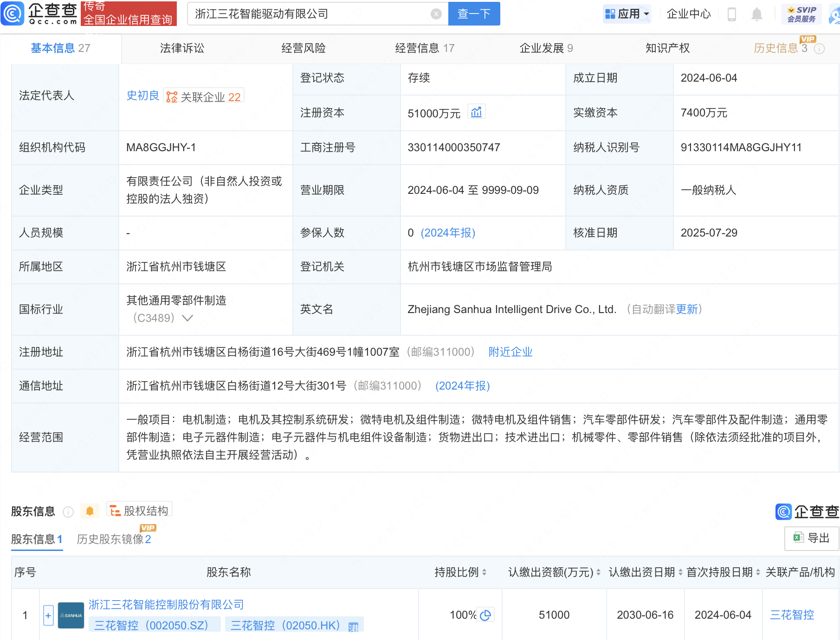Click the Excel export 导出 button

coord(811,538)
